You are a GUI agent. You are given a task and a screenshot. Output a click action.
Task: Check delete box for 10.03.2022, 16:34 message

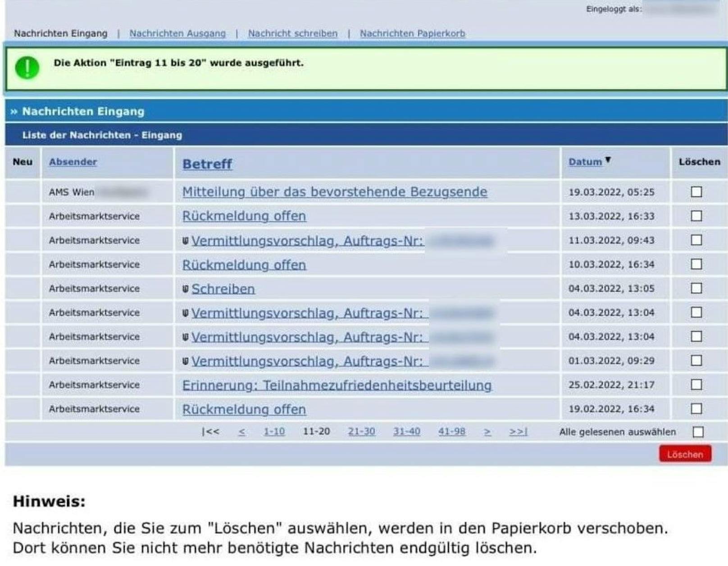click(696, 264)
